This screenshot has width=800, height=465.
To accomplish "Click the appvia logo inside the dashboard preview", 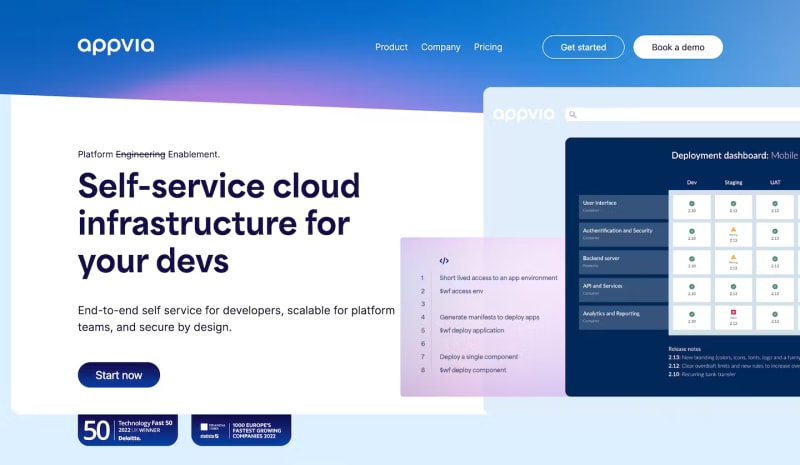I will pos(524,114).
